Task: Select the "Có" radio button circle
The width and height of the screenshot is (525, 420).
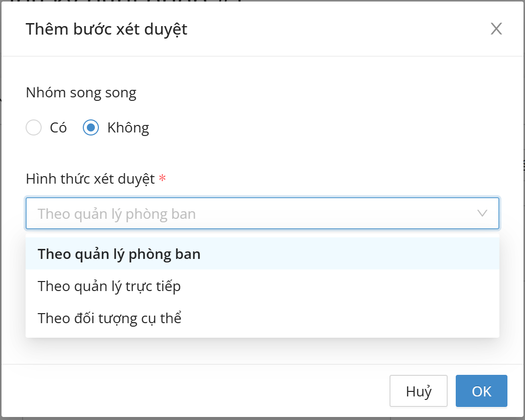Action: 34,128
